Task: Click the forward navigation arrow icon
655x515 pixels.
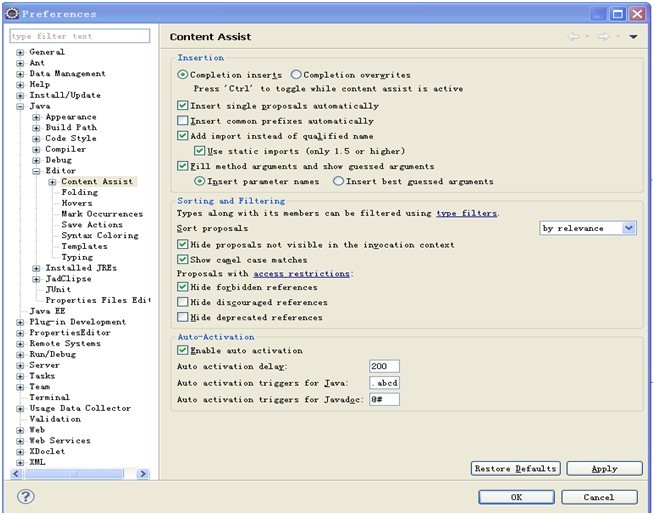Action: point(603,37)
